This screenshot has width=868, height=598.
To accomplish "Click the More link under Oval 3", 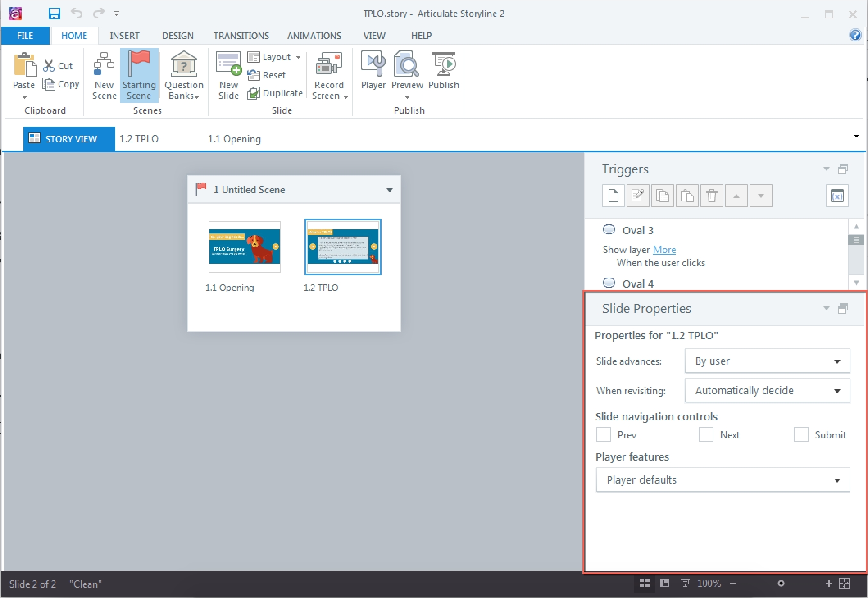I will click(x=664, y=250).
